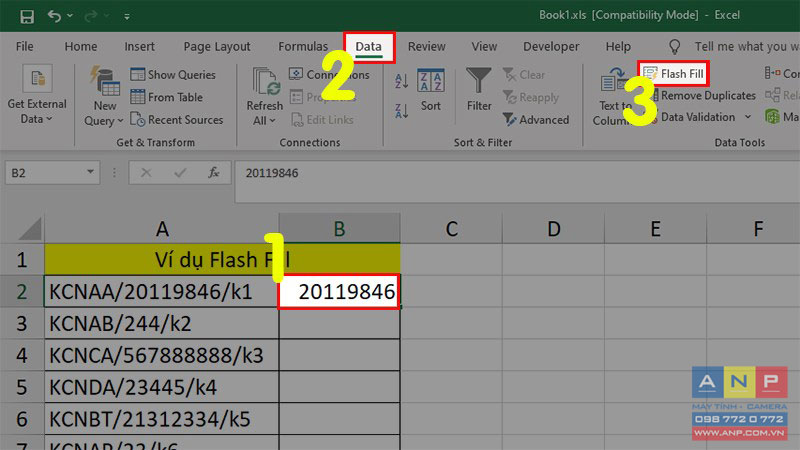Screen dimensions: 800x450
Task: Click the Insert Function fx button
Action: (x=214, y=173)
